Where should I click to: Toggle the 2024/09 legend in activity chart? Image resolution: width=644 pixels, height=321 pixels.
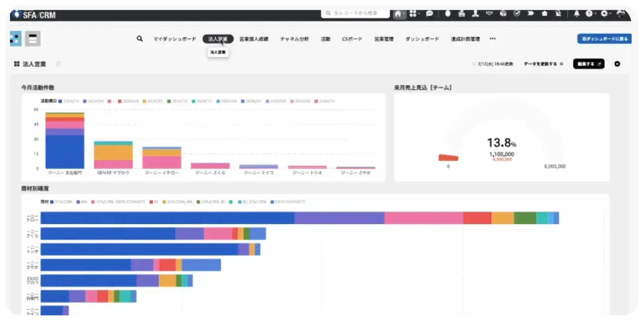(129, 101)
